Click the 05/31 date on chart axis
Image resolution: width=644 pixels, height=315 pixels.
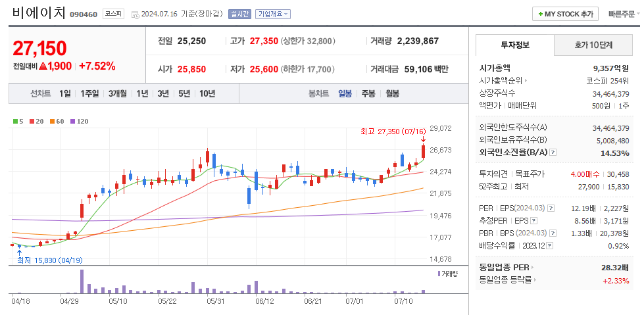point(215,301)
